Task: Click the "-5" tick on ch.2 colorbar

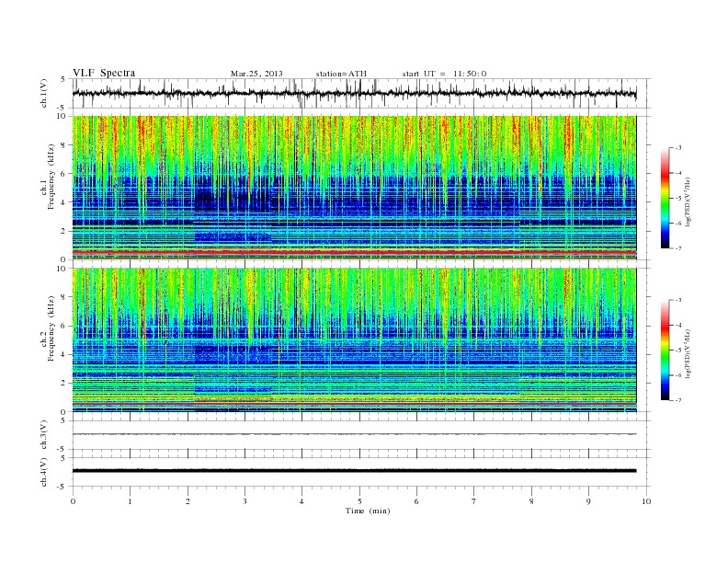Action: click(x=677, y=350)
